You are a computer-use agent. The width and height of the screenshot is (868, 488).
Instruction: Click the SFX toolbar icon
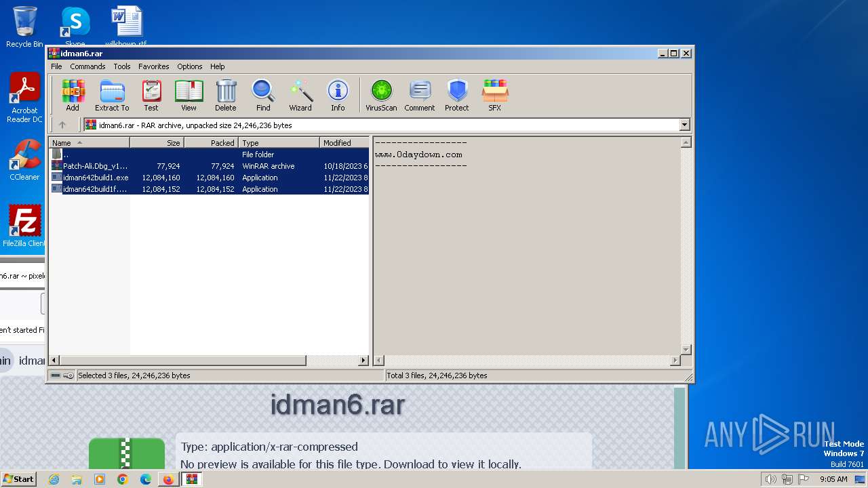click(x=495, y=96)
